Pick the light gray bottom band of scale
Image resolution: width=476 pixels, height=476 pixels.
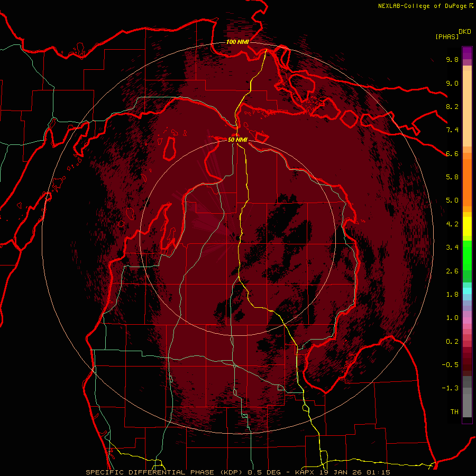tap(467, 407)
